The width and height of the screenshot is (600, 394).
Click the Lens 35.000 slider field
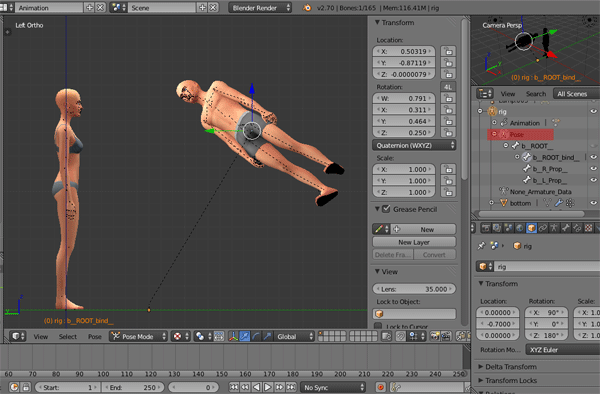point(414,289)
